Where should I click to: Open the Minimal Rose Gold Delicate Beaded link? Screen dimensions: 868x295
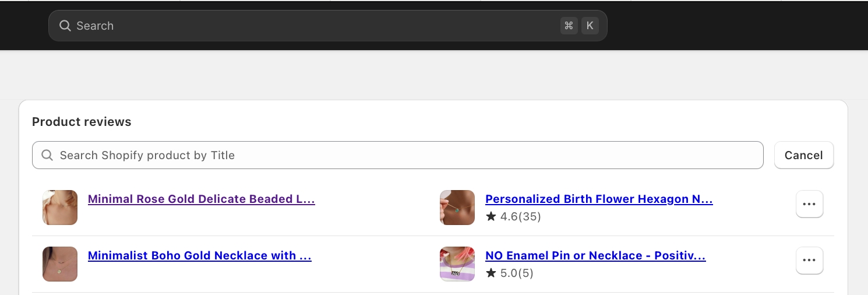[x=201, y=199]
